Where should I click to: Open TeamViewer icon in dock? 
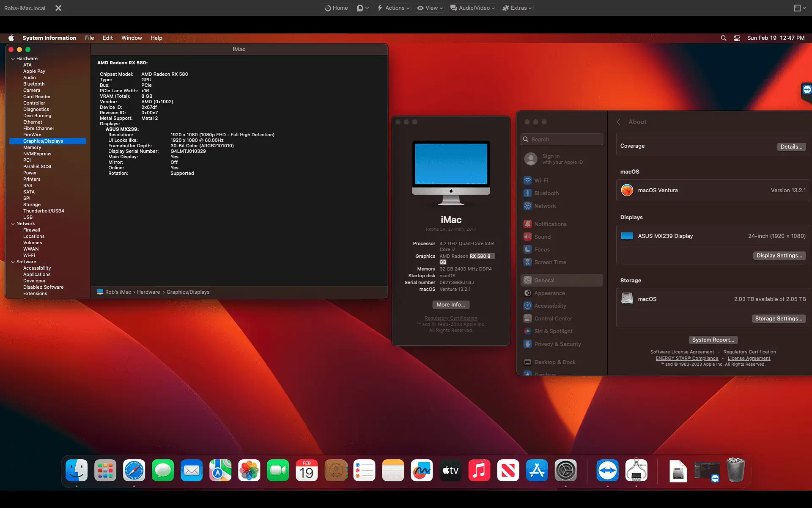608,470
